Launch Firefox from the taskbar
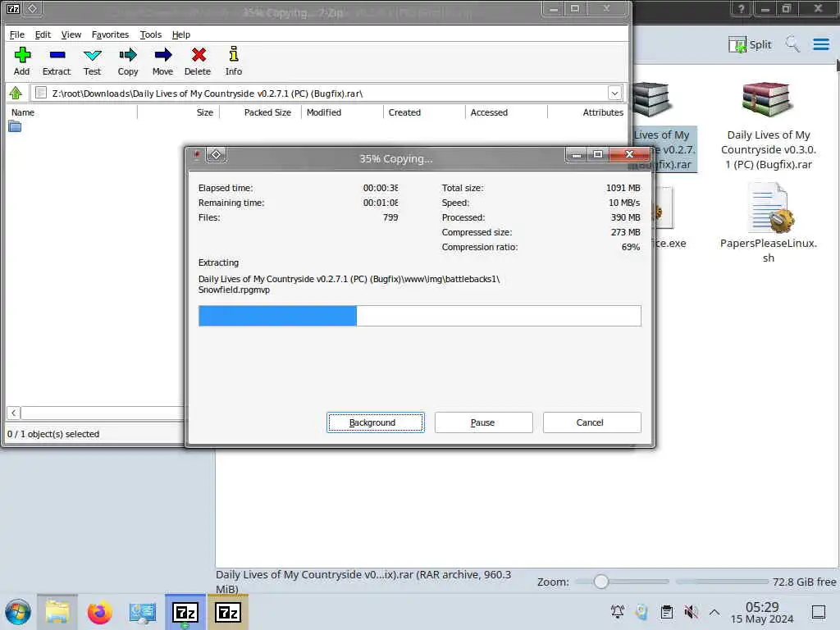The width and height of the screenshot is (840, 630). (x=99, y=612)
